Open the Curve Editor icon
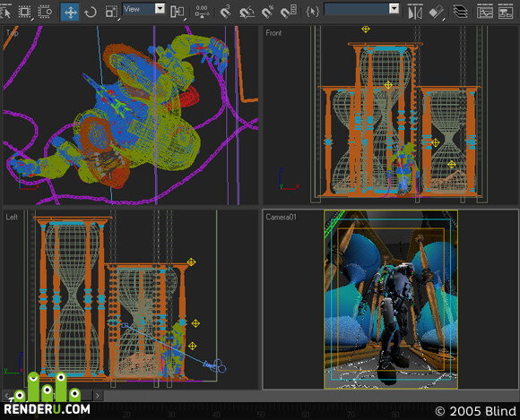 484,13
